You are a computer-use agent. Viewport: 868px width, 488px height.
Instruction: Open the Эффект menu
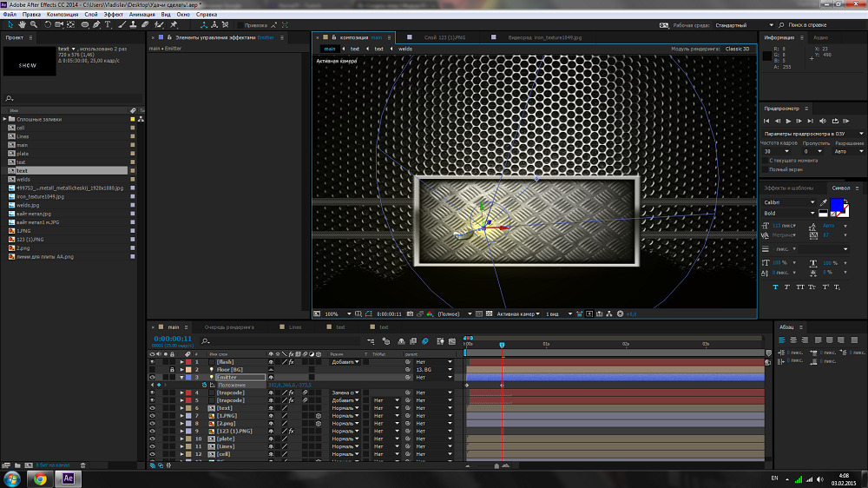114,15
